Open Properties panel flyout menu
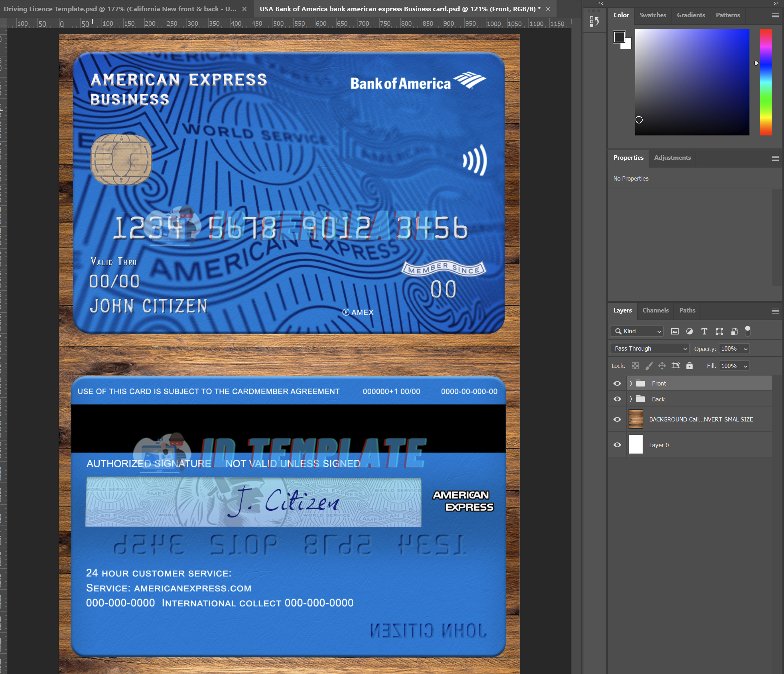The height and width of the screenshot is (674, 784). point(775,158)
